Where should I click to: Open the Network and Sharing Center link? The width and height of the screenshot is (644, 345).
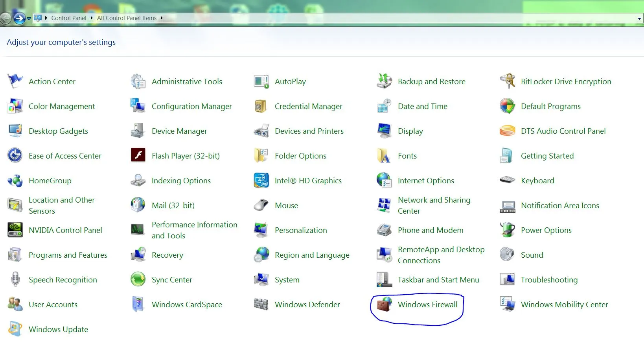click(434, 205)
